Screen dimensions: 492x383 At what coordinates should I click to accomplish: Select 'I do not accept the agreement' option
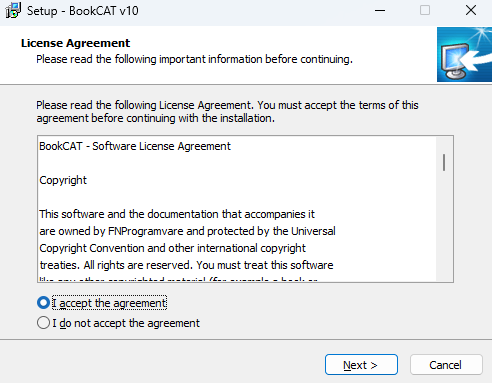coord(43,323)
